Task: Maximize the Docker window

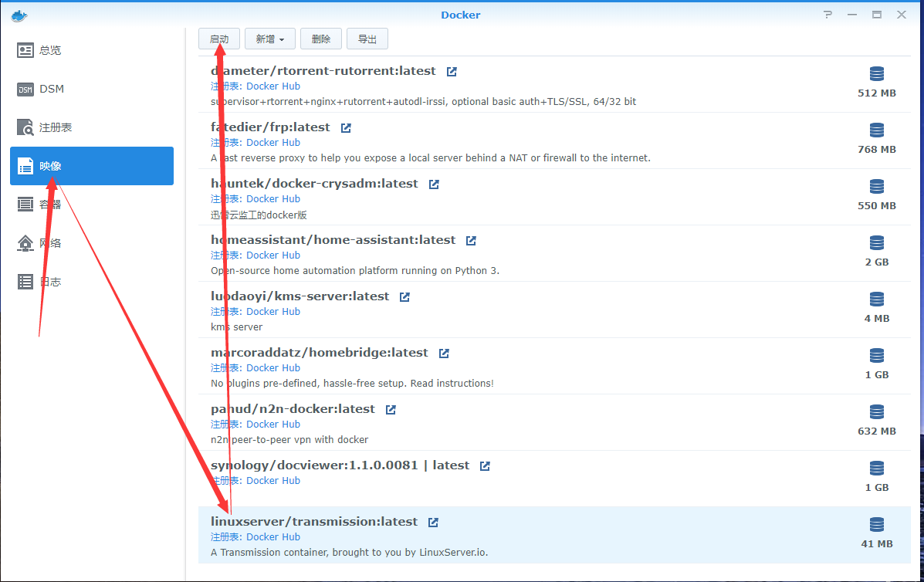Action: [x=877, y=15]
